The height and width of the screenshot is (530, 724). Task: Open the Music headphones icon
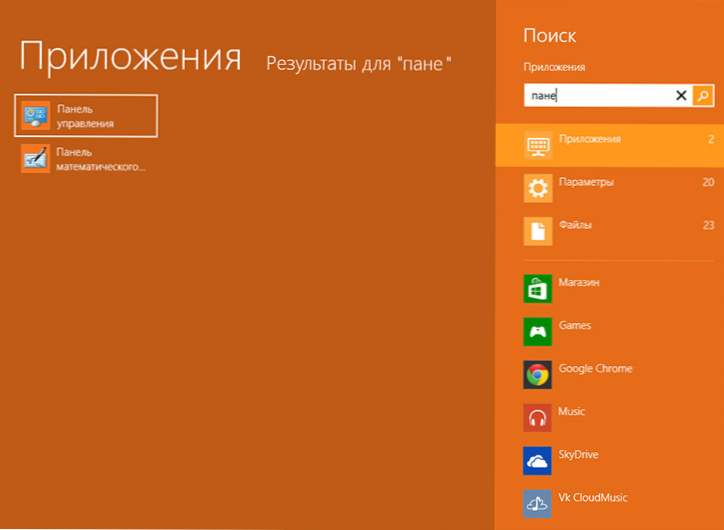pyautogui.click(x=537, y=417)
